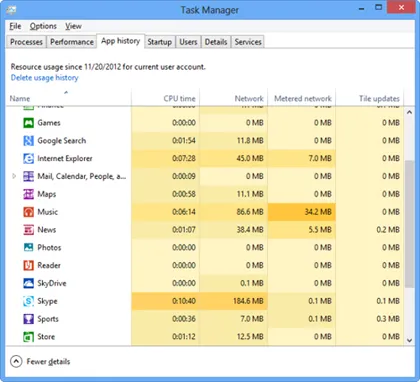Select the SkyDrive row name
Viewport: 420px width, 382px height.
point(52,283)
